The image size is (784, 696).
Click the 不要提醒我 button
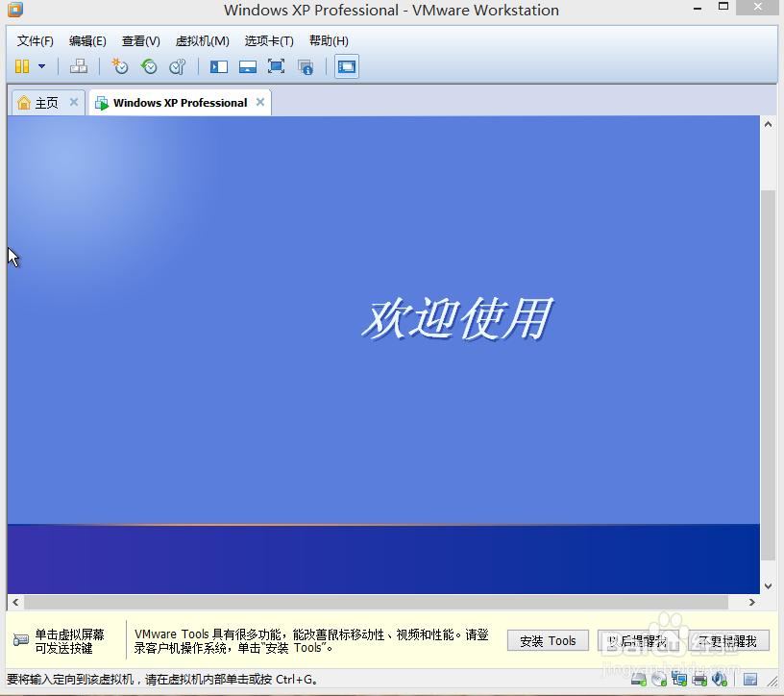pos(728,640)
